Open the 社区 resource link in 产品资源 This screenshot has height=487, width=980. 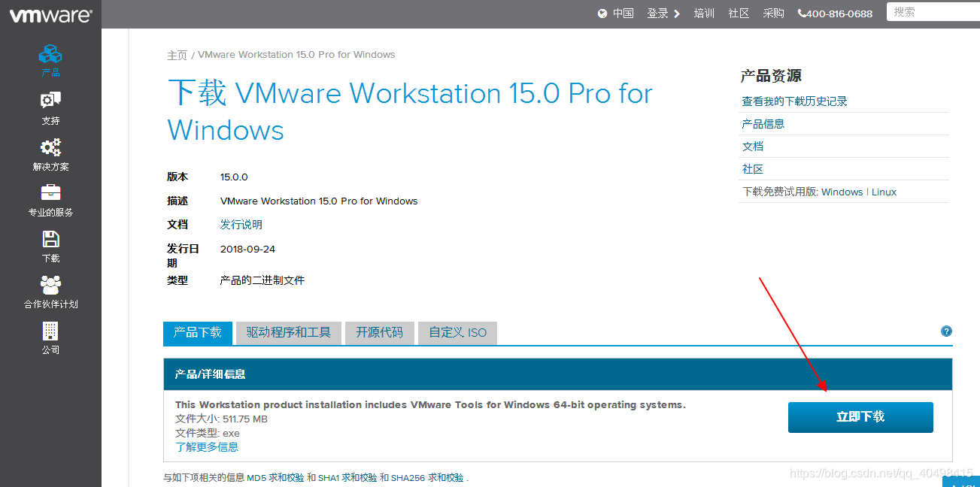pos(753,169)
